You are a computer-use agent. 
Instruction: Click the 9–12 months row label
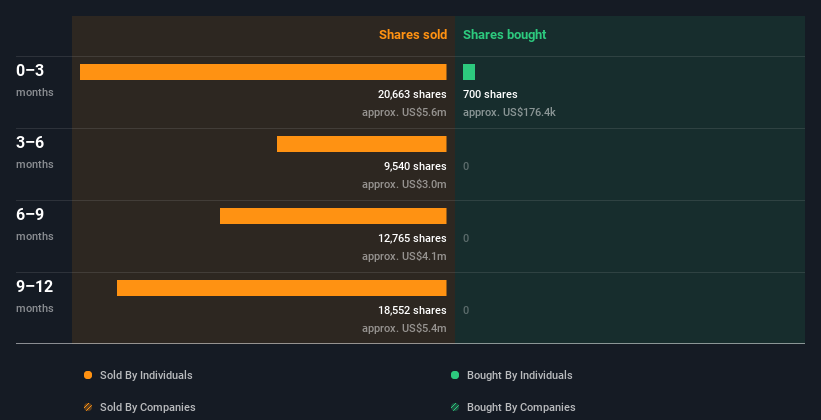35,296
